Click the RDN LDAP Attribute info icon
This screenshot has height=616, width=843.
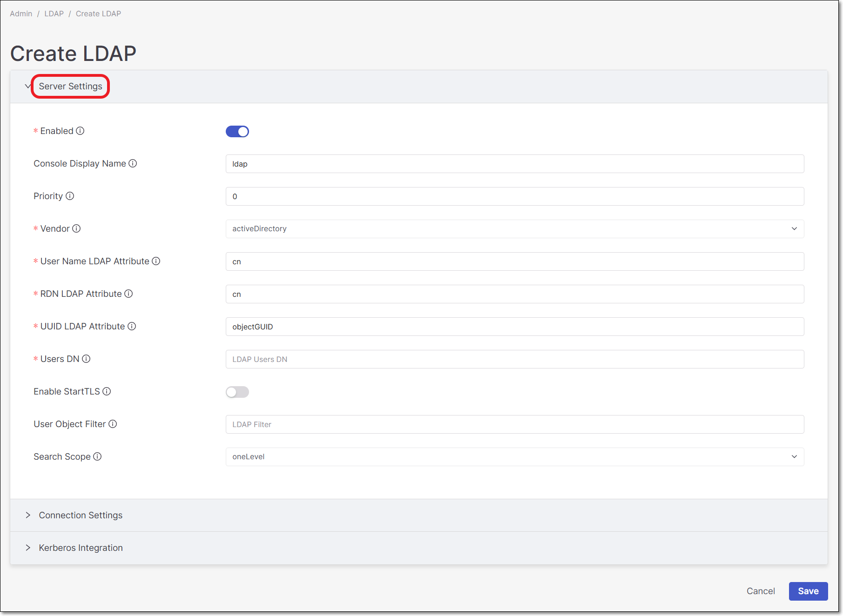point(128,294)
